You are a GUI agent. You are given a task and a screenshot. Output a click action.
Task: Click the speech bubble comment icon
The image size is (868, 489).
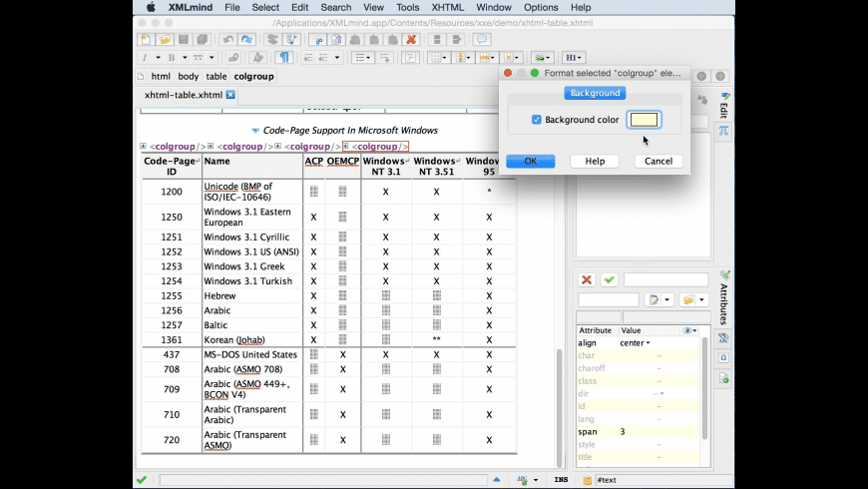click(482, 39)
